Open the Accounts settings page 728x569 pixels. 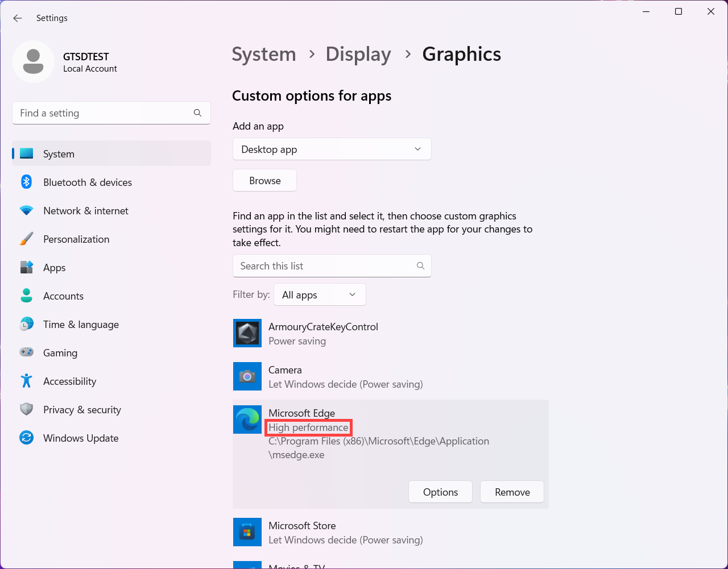coord(63,296)
